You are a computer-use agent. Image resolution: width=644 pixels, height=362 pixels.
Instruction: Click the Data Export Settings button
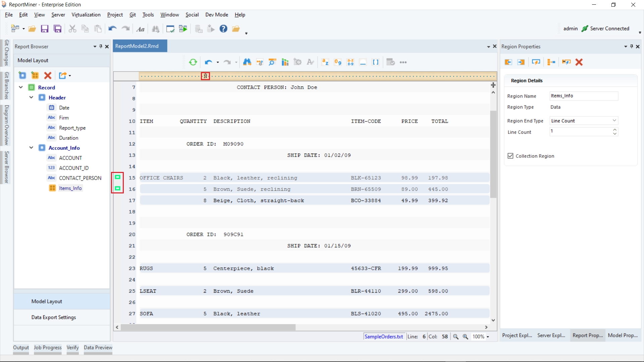point(54,317)
